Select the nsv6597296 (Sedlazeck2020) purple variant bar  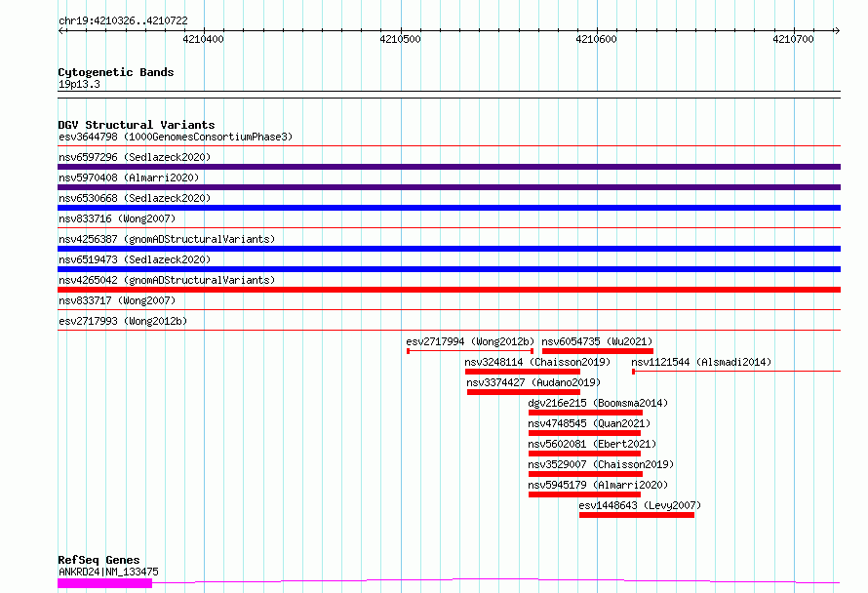pyautogui.click(x=449, y=167)
